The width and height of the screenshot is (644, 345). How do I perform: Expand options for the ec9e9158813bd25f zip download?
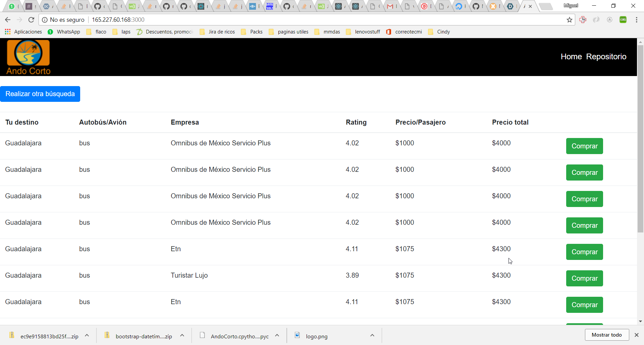87,335
